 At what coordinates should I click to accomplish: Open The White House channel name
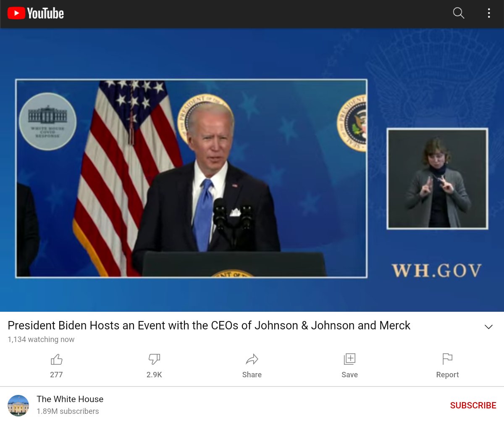pos(70,399)
